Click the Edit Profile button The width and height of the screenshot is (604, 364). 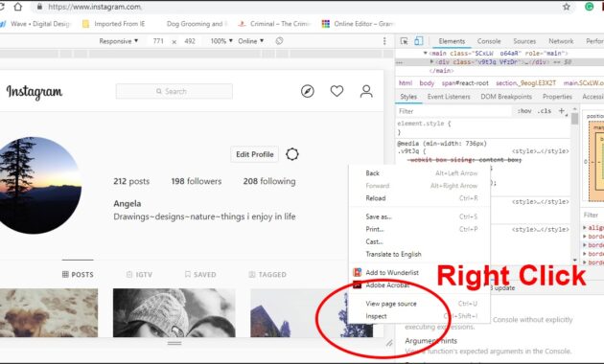(255, 154)
